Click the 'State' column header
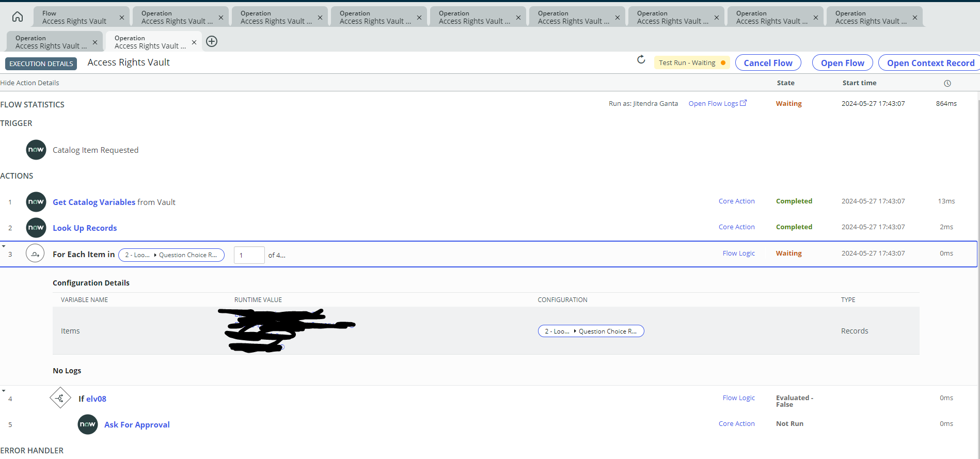Viewport: 980px width, 459px height. coord(786,83)
